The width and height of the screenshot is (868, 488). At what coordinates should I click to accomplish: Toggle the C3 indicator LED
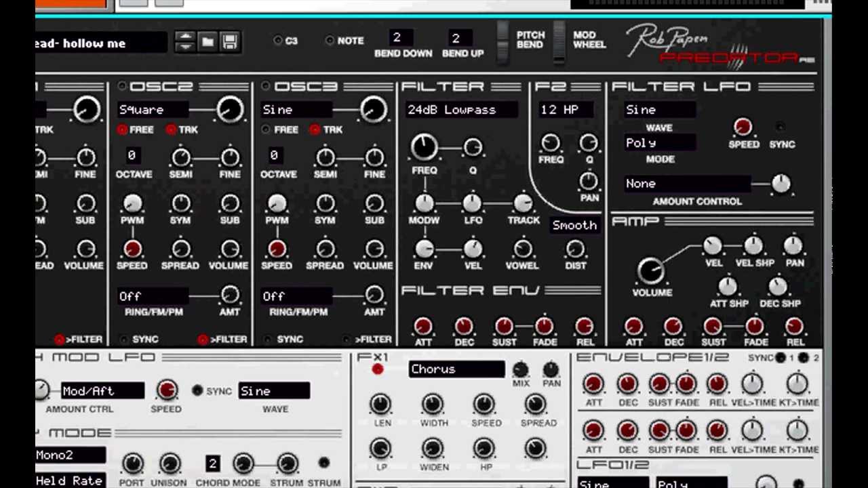pos(278,41)
